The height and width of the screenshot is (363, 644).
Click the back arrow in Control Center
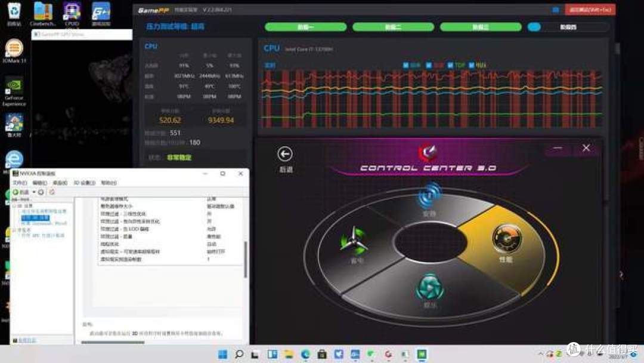285,154
